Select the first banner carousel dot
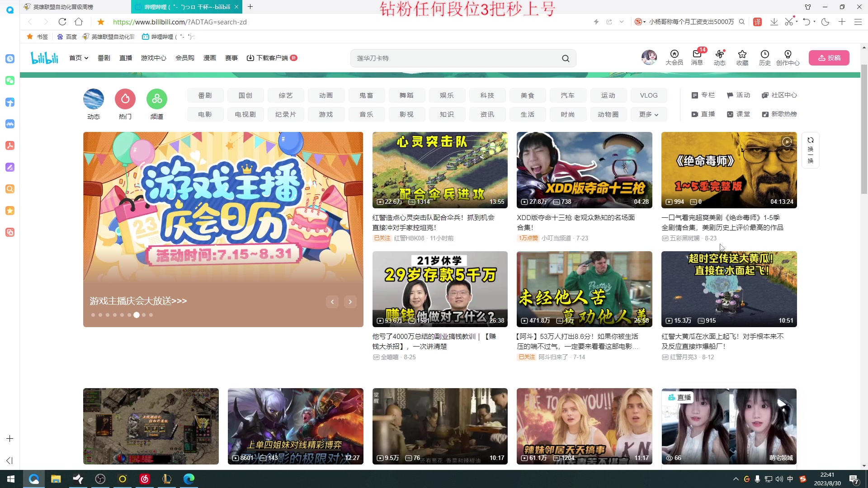868x488 pixels. tap(93, 315)
